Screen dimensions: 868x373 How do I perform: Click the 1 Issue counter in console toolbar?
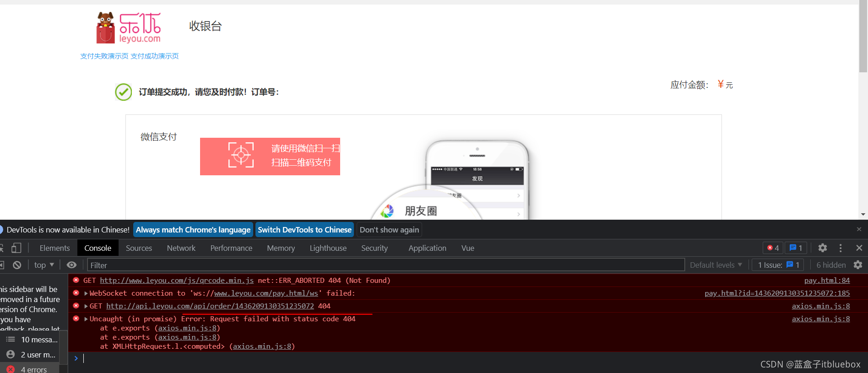click(778, 265)
